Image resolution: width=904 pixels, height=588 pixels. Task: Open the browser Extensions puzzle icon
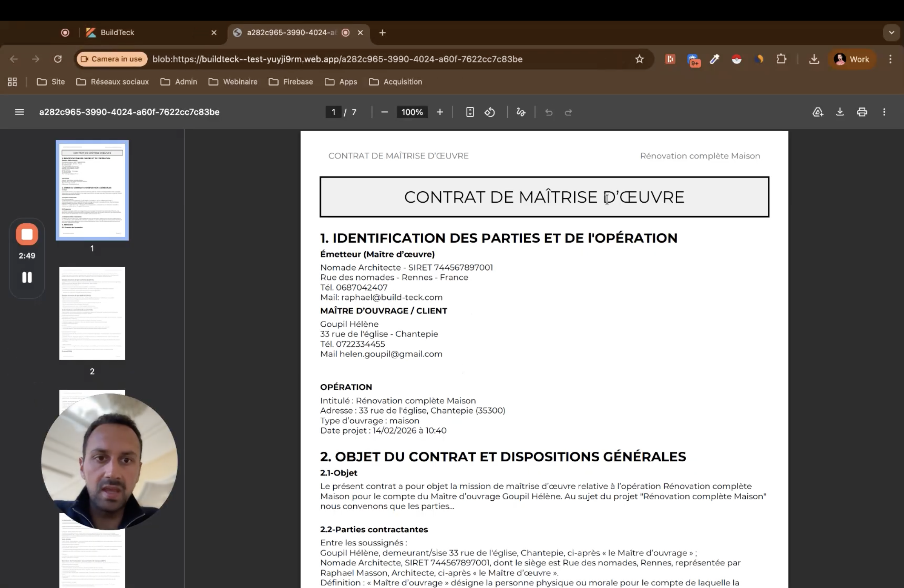[781, 59]
